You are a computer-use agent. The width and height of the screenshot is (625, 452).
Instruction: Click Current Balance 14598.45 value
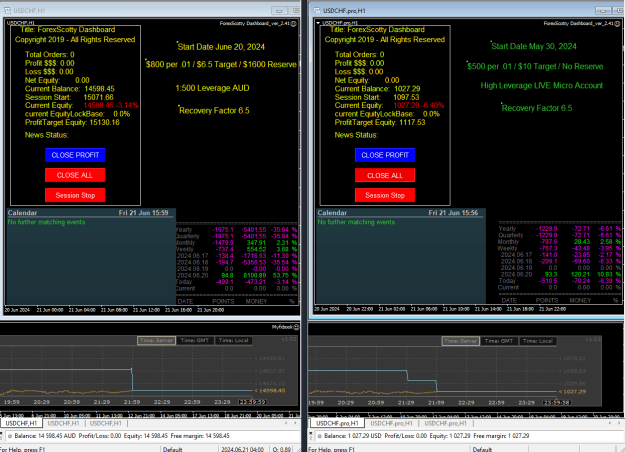click(x=99, y=88)
